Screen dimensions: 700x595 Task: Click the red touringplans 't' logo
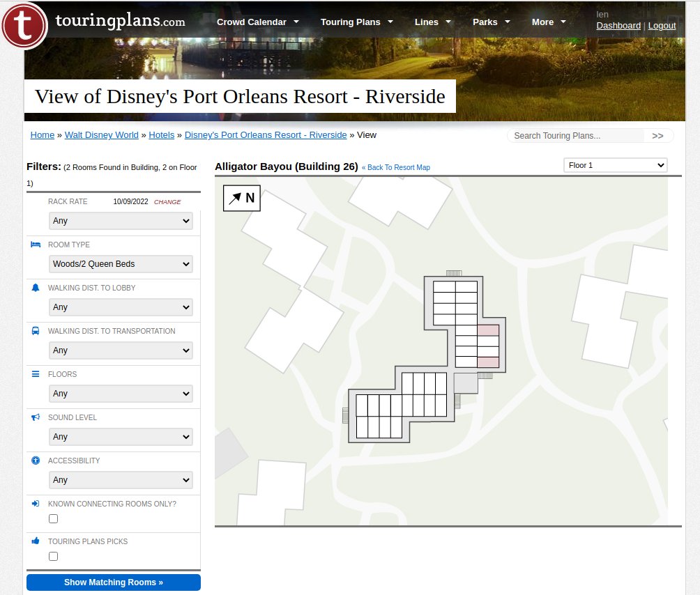pyautogui.click(x=24, y=25)
